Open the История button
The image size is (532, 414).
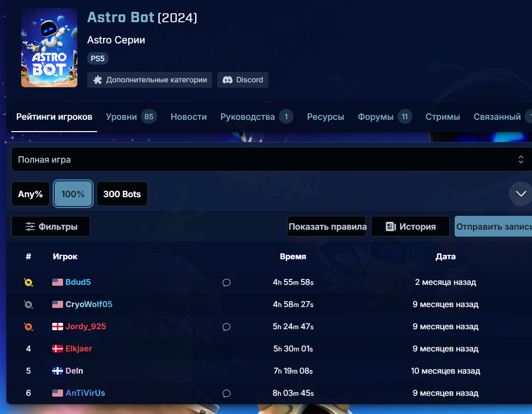(410, 226)
